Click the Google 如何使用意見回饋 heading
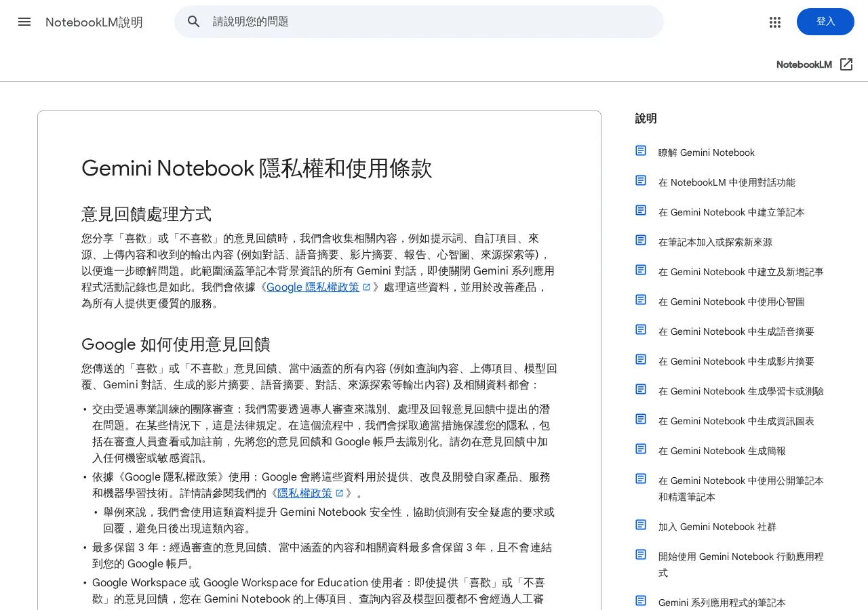The width and height of the screenshot is (868, 610). point(176,344)
